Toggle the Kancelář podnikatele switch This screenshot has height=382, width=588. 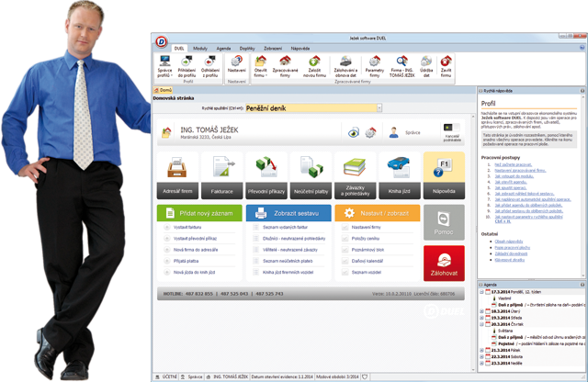tap(452, 129)
